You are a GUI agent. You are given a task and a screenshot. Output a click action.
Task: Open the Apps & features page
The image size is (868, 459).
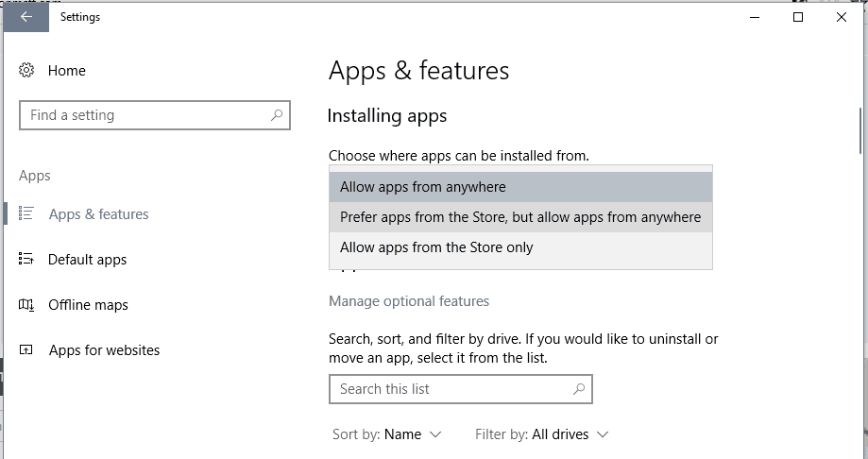[x=98, y=214]
